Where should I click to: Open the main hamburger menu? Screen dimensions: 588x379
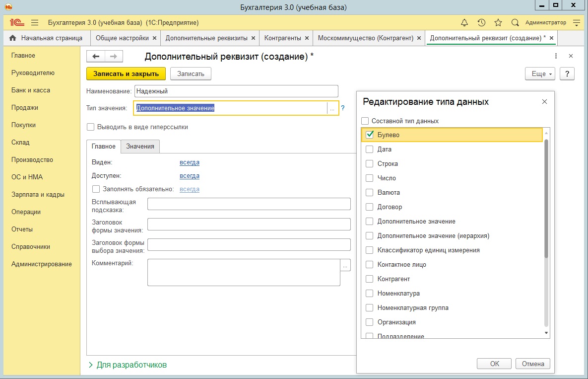(35, 23)
